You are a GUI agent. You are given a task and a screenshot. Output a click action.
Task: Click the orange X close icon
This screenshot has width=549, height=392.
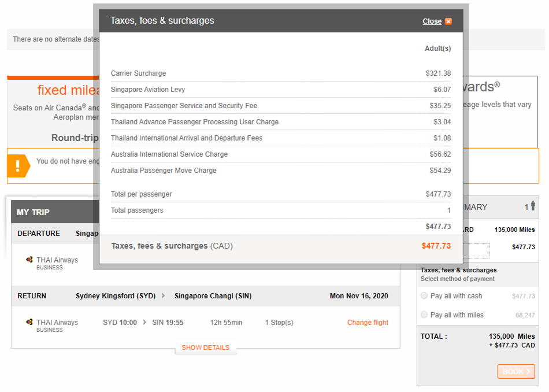448,21
